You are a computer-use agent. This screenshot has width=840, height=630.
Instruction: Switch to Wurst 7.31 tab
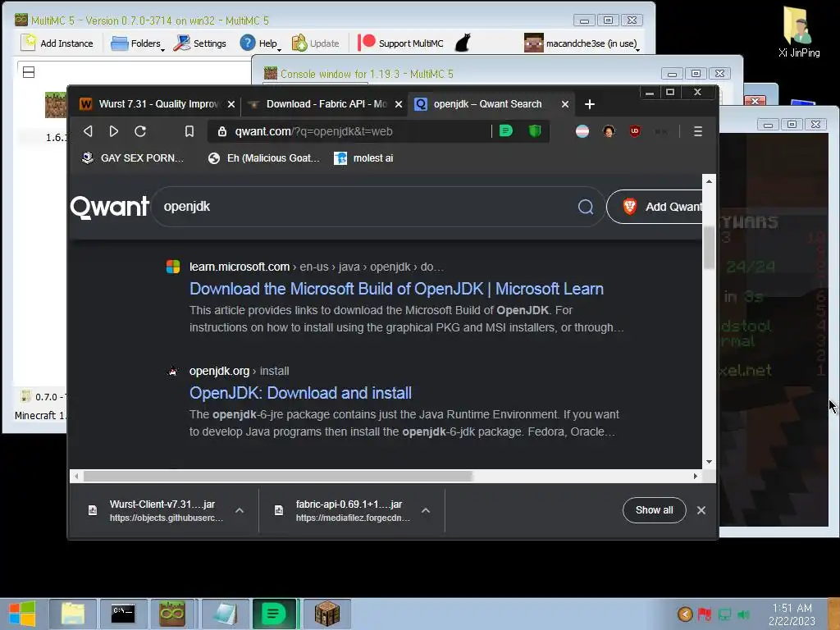click(155, 104)
